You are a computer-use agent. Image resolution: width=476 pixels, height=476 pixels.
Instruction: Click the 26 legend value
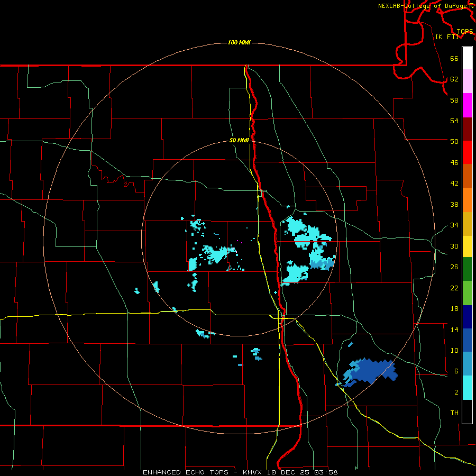454,267
